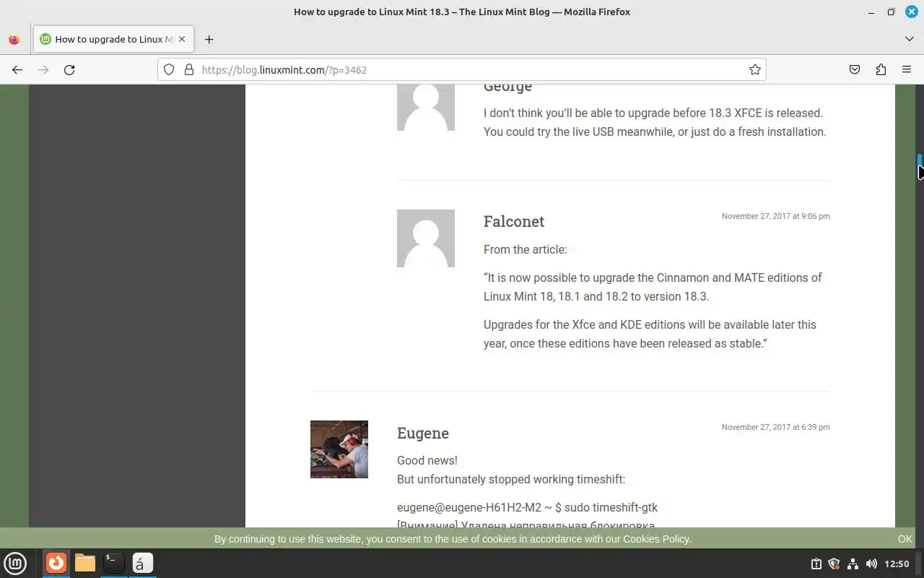924x578 pixels.
Task: Go back to the previous page
Action: 17,69
